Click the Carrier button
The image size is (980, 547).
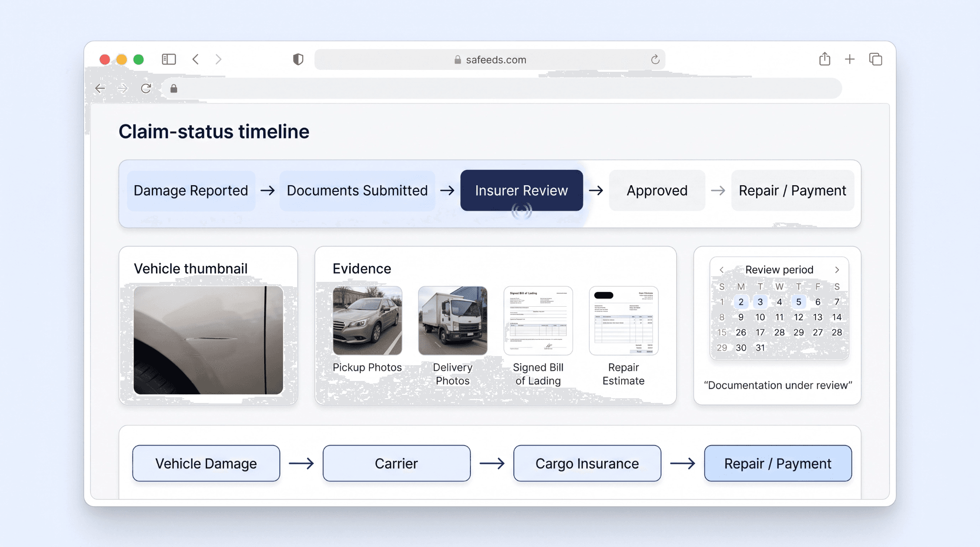click(397, 463)
